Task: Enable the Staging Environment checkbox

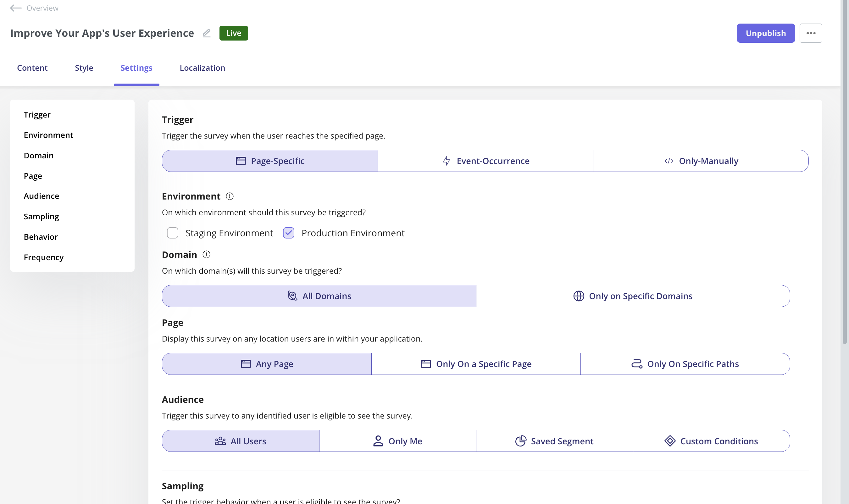Action: (173, 233)
